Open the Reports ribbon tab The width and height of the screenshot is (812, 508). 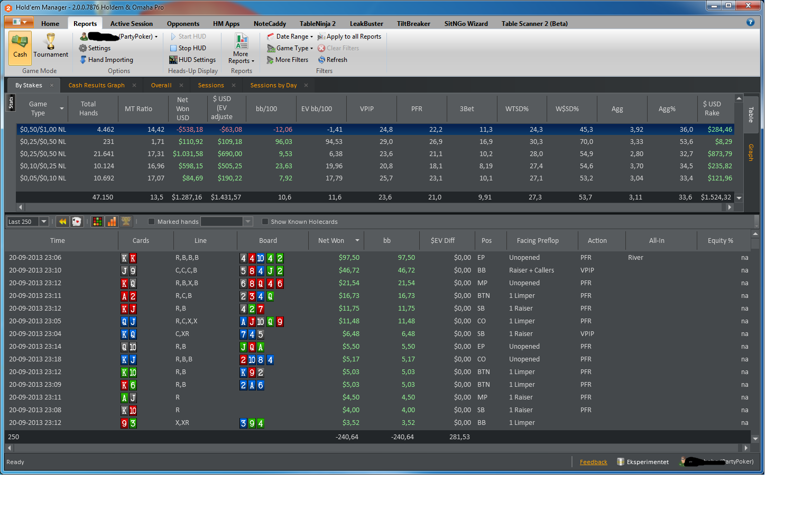pos(85,24)
